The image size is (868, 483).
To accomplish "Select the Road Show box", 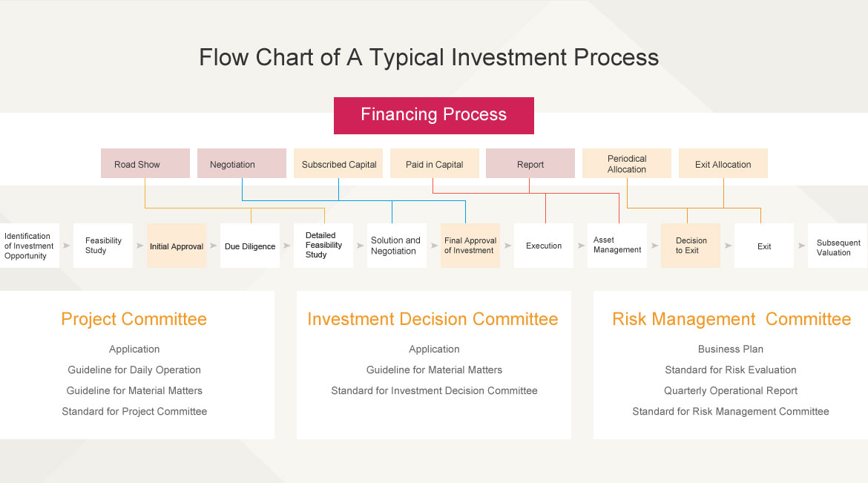I will click(x=145, y=164).
